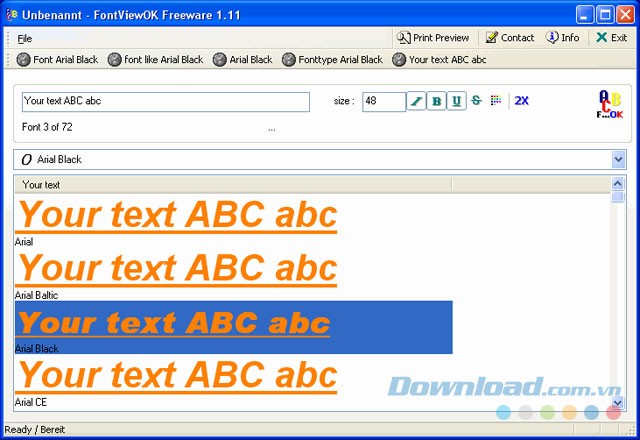This screenshot has height=440, width=640.
Task: Select the Arial CE preview row
Action: pyautogui.click(x=233, y=381)
